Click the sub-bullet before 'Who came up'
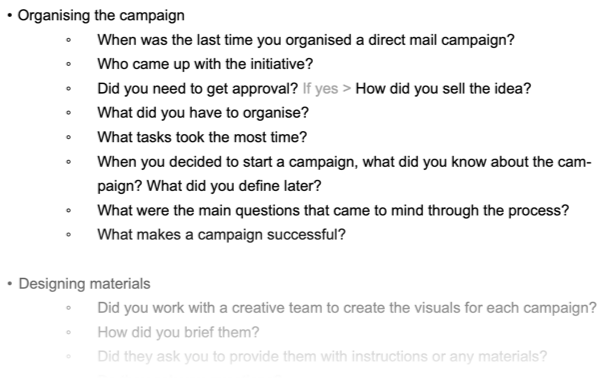This screenshot has width=602, height=380. coord(69,64)
